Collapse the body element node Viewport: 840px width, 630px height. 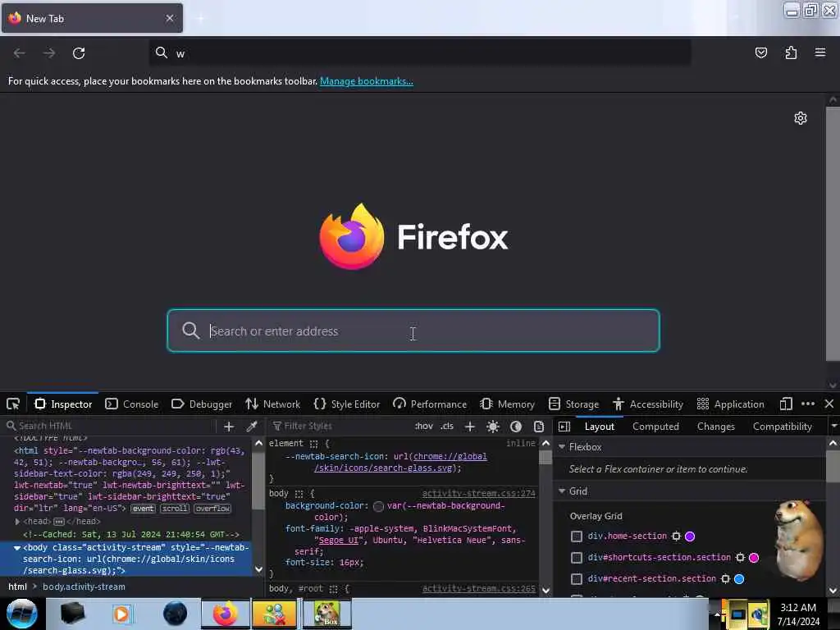tap(17, 547)
